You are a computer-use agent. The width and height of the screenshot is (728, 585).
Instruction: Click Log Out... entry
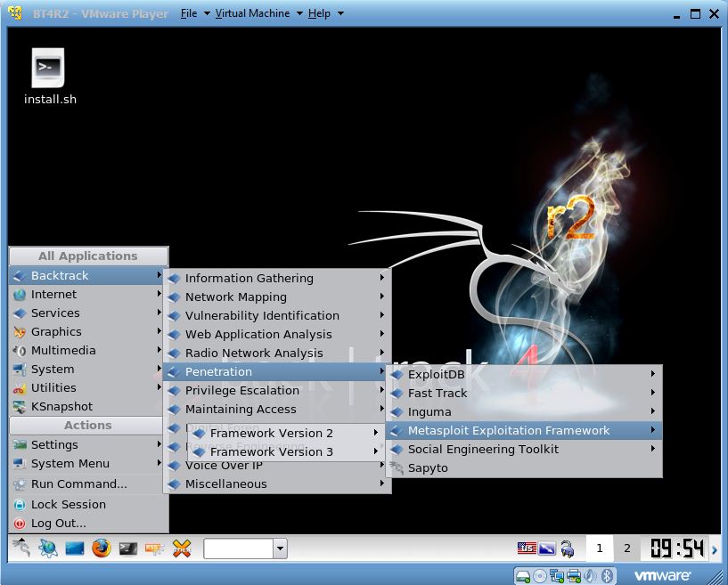click(x=88, y=523)
